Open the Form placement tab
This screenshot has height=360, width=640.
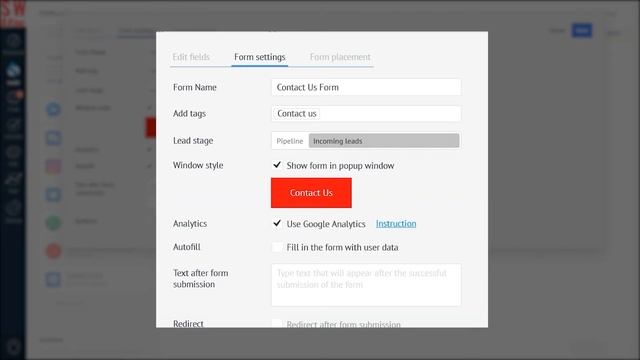[340, 57]
